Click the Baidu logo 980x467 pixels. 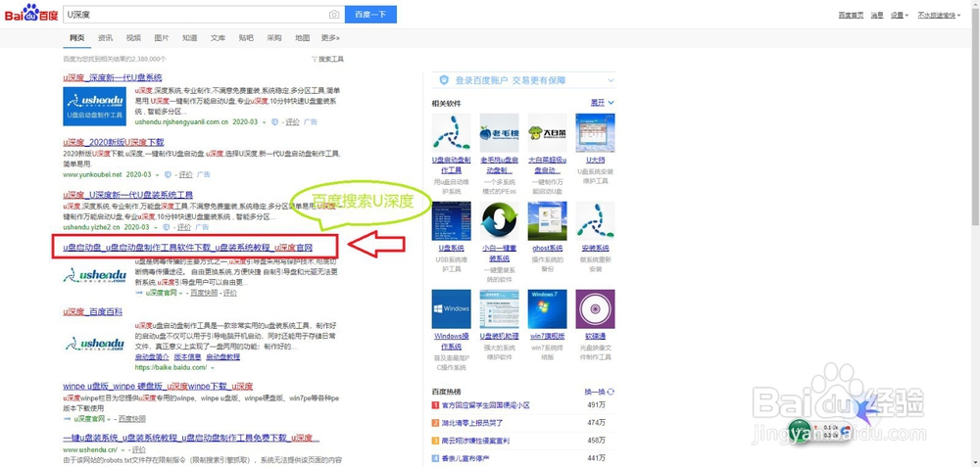[x=31, y=14]
